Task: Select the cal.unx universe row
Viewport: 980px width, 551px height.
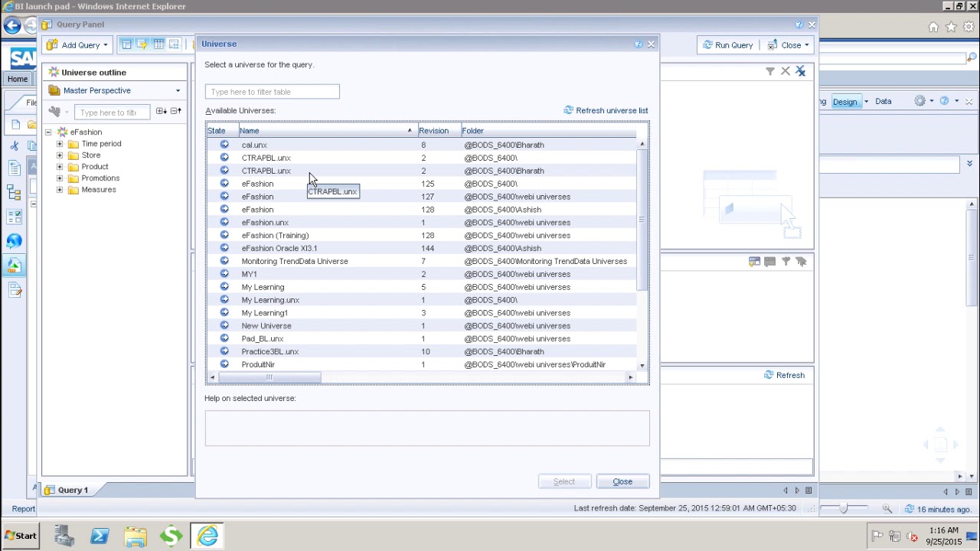Action: tap(421, 145)
